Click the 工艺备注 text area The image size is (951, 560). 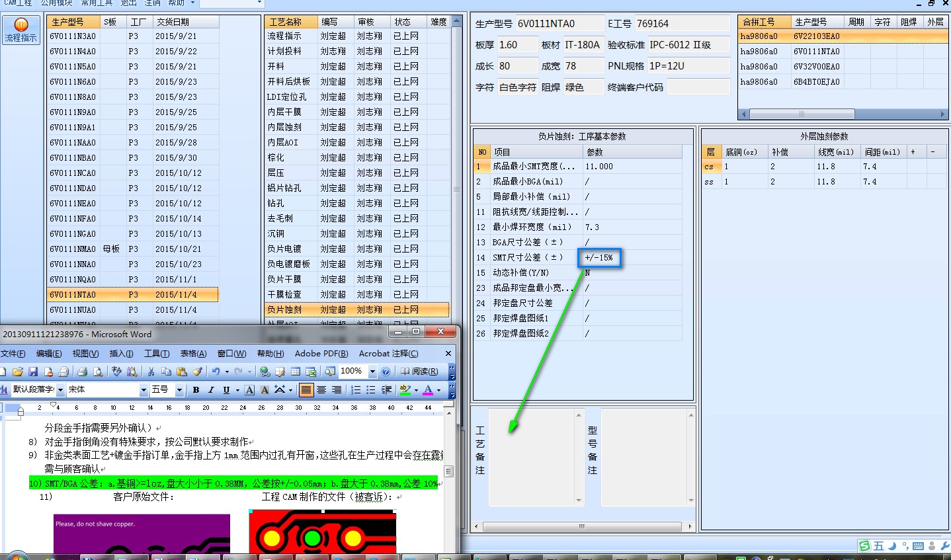[x=531, y=458]
